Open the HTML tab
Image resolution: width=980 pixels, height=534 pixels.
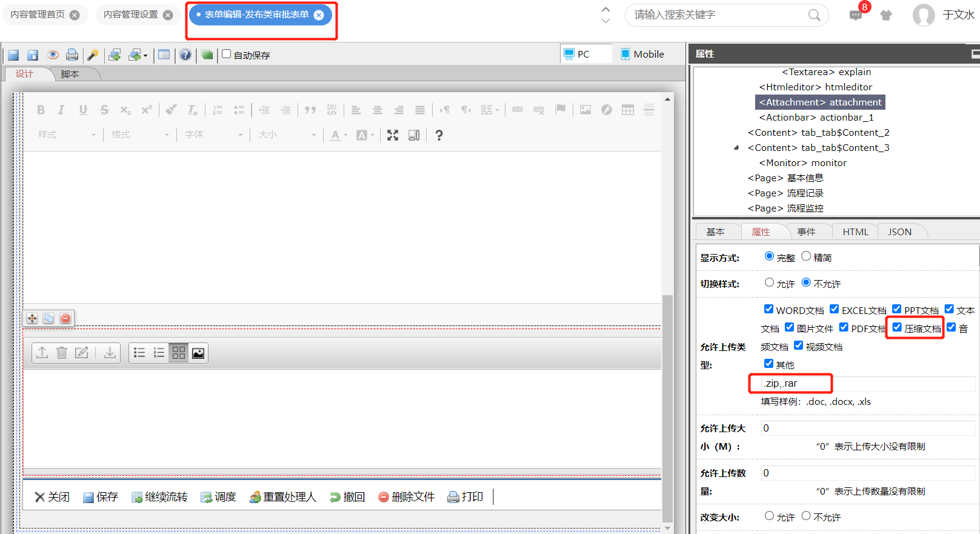tap(855, 232)
